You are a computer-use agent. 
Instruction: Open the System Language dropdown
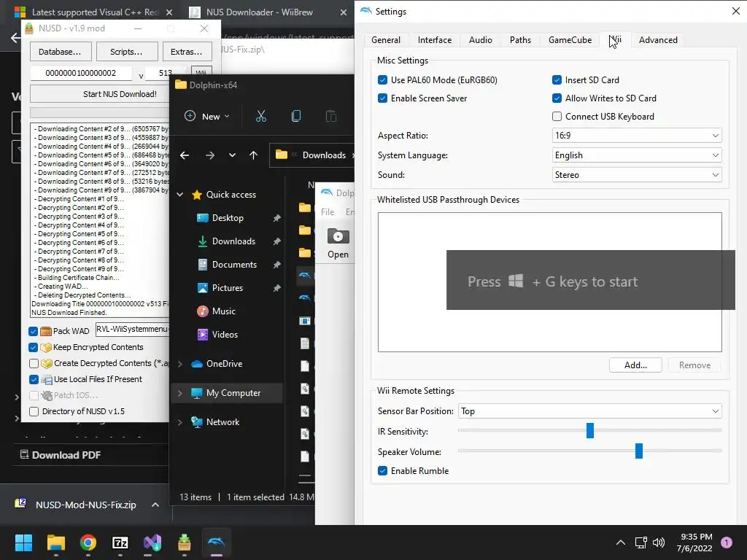[x=636, y=155]
